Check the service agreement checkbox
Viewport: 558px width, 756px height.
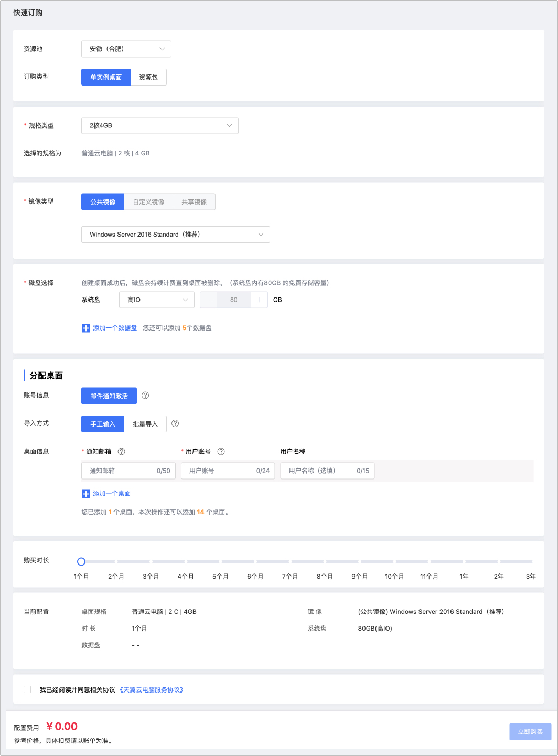pos(27,689)
